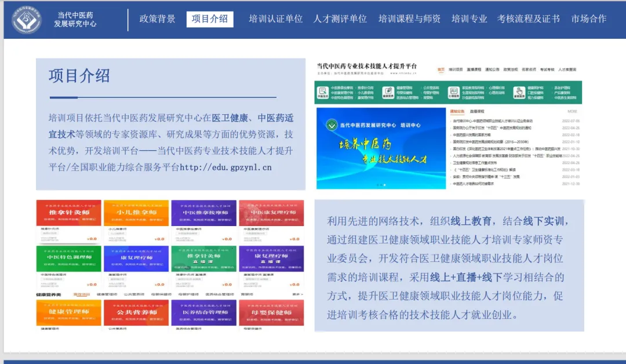Open the 考核流程及证书 tab

(x=529, y=19)
